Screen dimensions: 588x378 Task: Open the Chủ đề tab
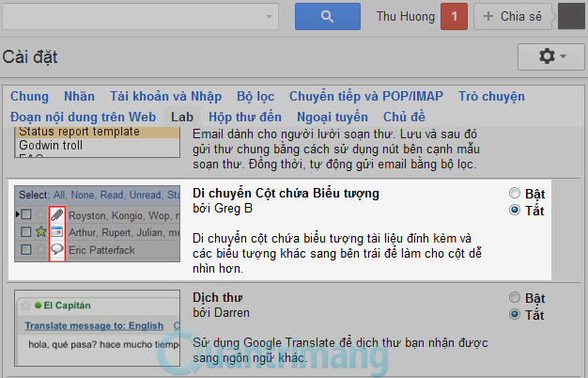404,117
